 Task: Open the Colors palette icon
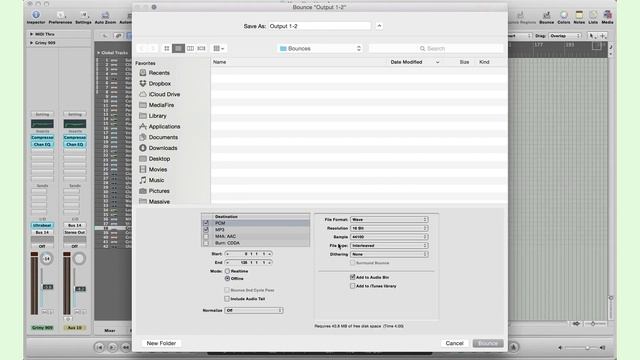564,17
